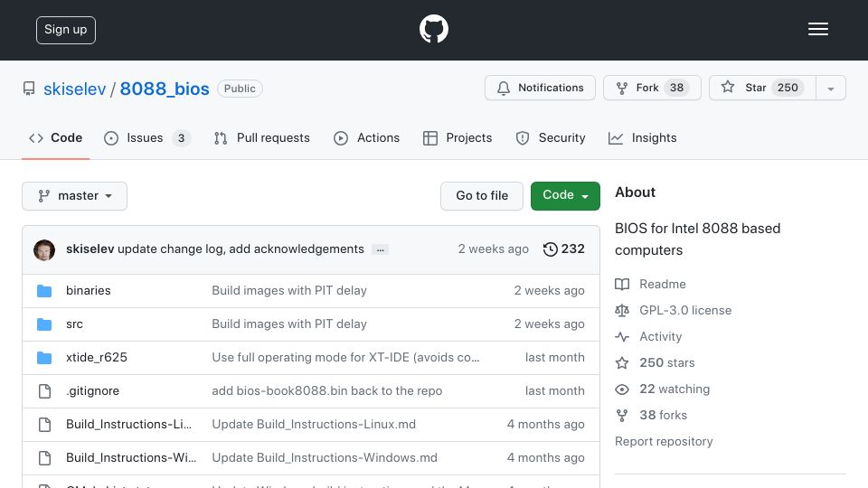The image size is (868, 488).
Task: Click the Sign up button
Action: (x=66, y=30)
